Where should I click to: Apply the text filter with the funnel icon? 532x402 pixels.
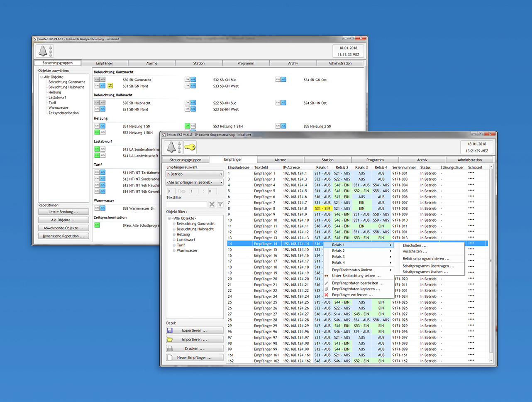coord(220,204)
